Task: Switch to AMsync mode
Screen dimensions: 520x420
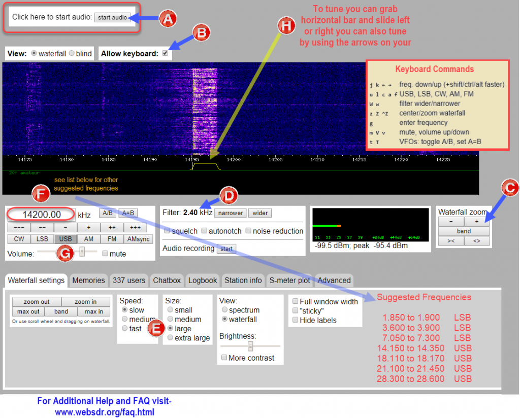Action: click(138, 239)
